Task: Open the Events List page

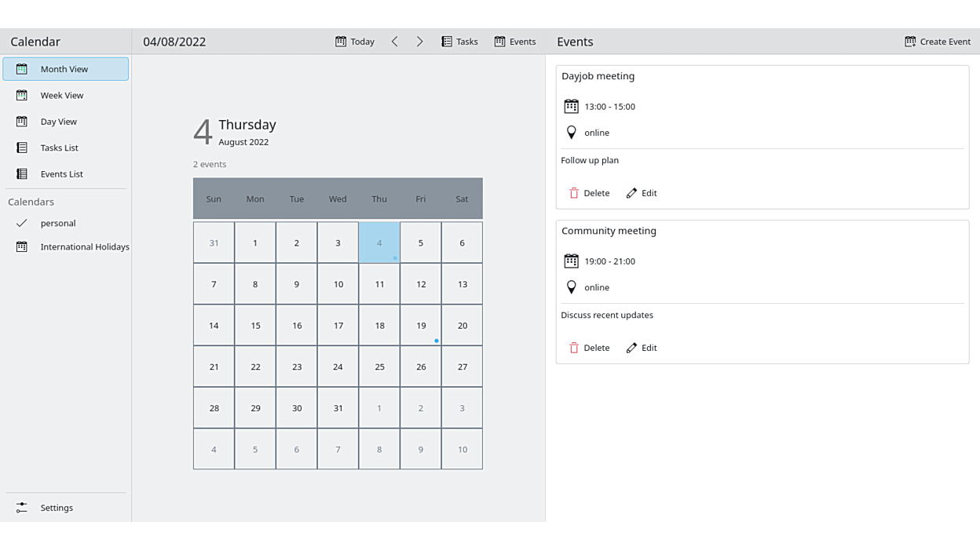Action: 62,174
